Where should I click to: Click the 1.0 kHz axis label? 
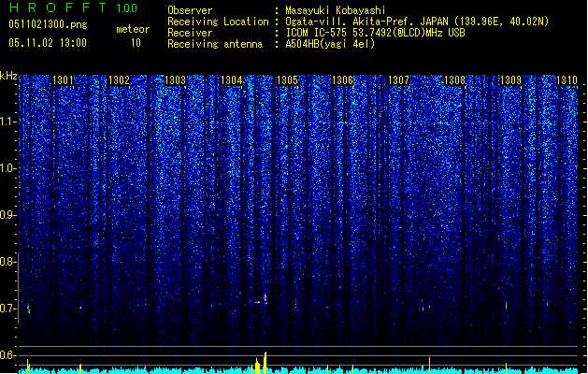tap(8, 168)
